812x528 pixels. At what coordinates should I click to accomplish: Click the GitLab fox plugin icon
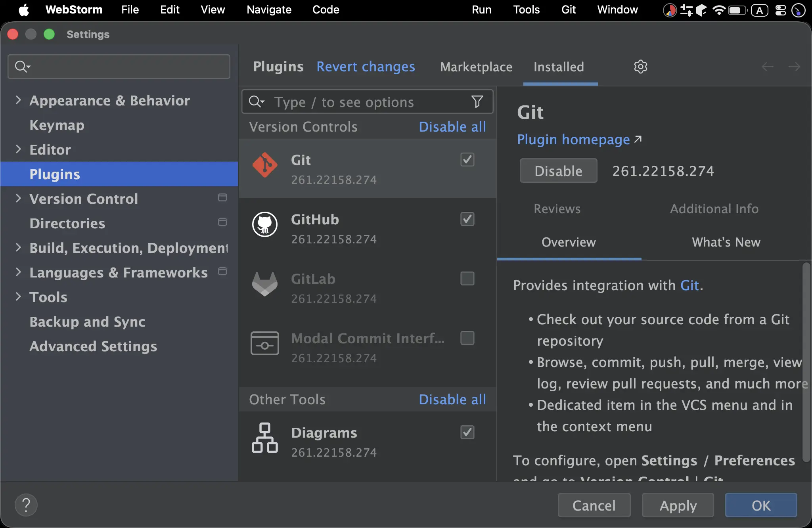click(x=265, y=284)
